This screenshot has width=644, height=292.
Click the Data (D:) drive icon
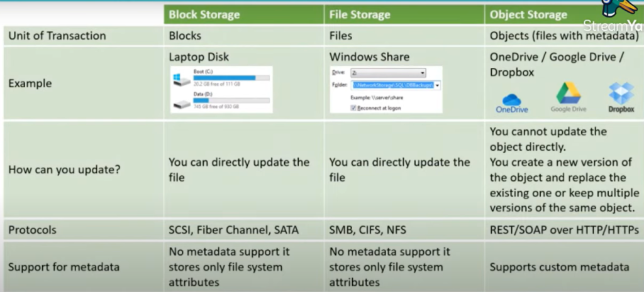click(x=182, y=105)
